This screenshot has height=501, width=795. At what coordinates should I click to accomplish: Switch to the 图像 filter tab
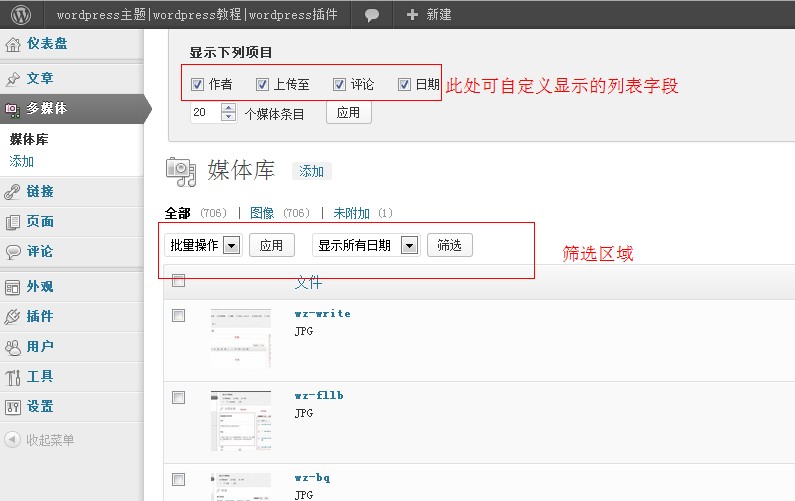262,213
